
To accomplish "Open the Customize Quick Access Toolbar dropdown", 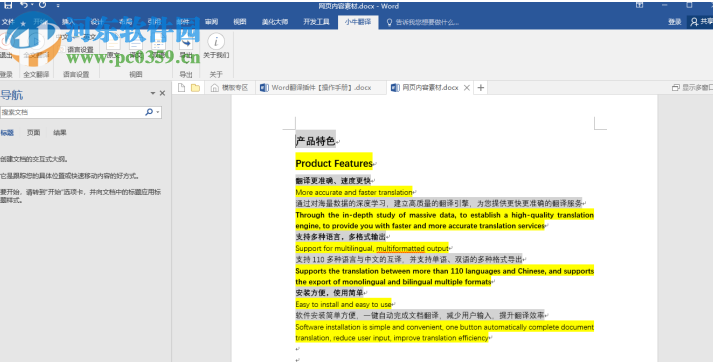I will (x=58, y=5).
